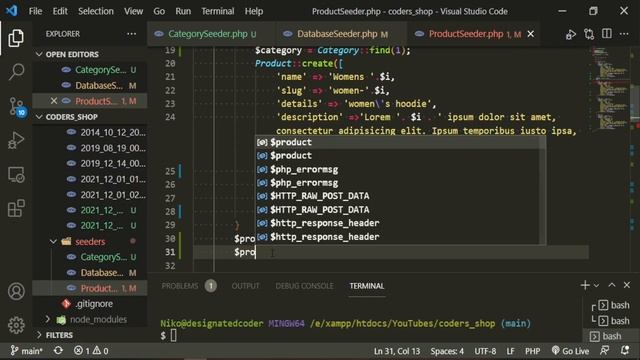Click the Run Code play icon in editor toolbar
640x360 pixels.
[571, 34]
